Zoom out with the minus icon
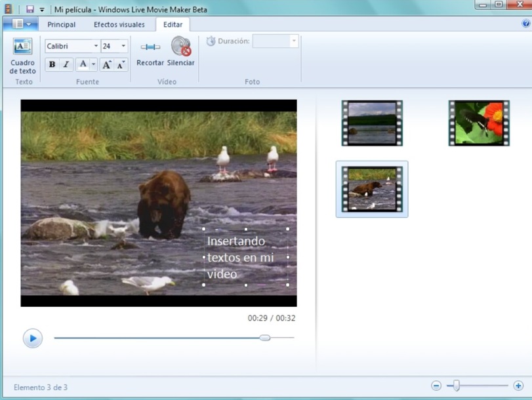The height and width of the screenshot is (400, 532). (436, 386)
